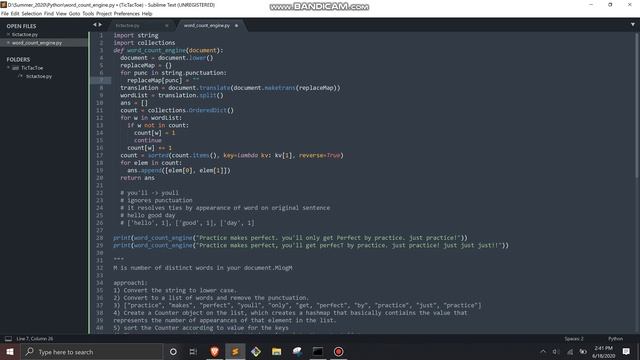Viewport: 640px width, 360px height.
Task: Open the terminal window taskbar icon
Action: pyautogui.click(x=318, y=351)
